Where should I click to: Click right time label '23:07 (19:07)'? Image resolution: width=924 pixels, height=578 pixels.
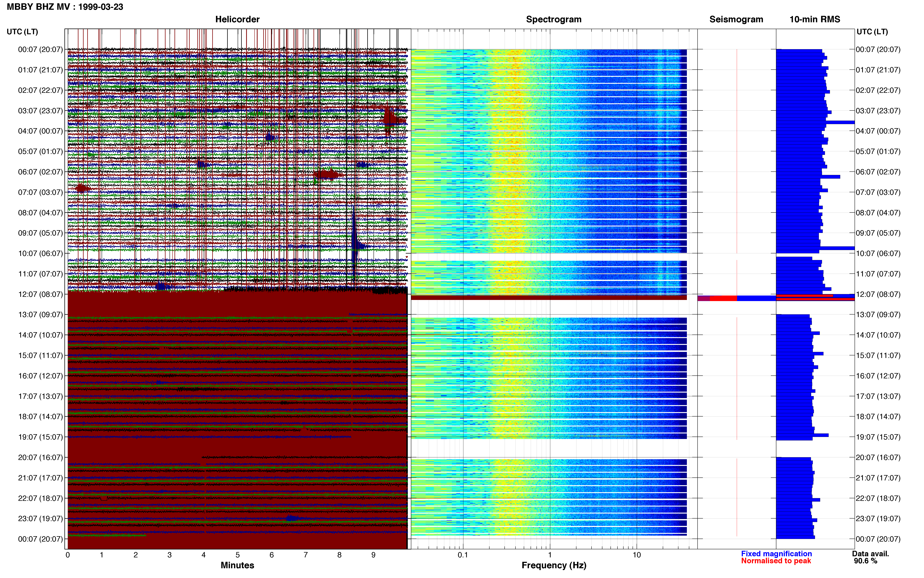[x=878, y=519]
